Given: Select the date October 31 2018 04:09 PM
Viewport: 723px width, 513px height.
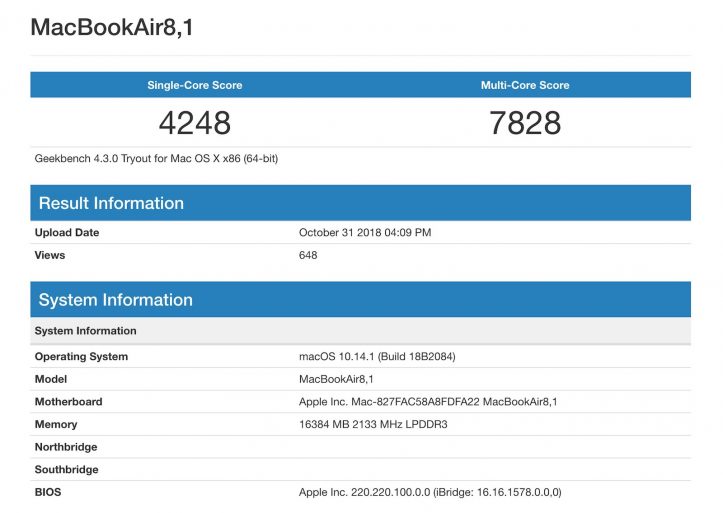Looking at the screenshot, I should point(365,232).
